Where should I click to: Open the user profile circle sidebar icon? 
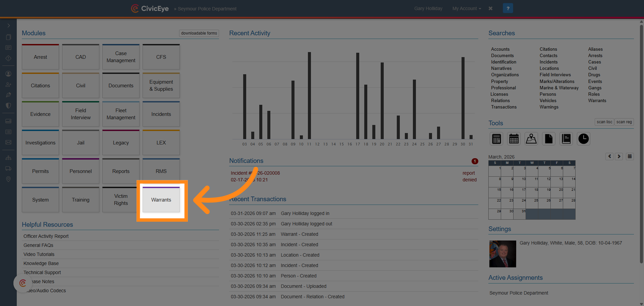(x=8, y=74)
